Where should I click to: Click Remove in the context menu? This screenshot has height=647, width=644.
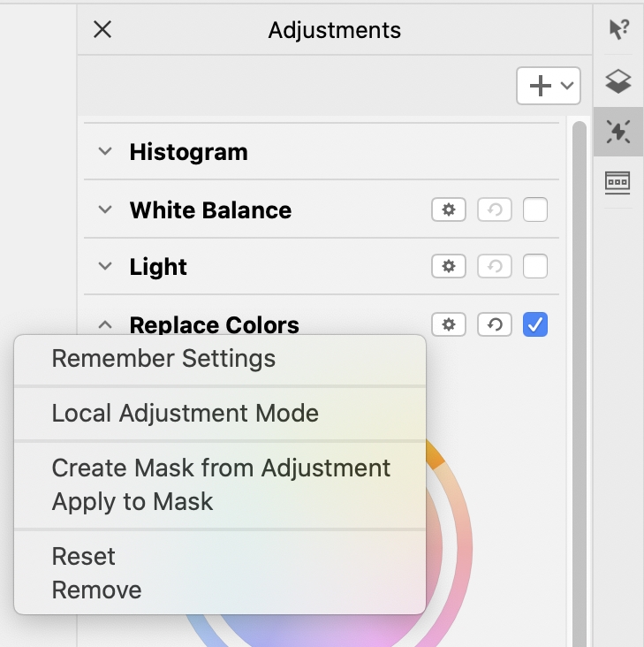(96, 590)
